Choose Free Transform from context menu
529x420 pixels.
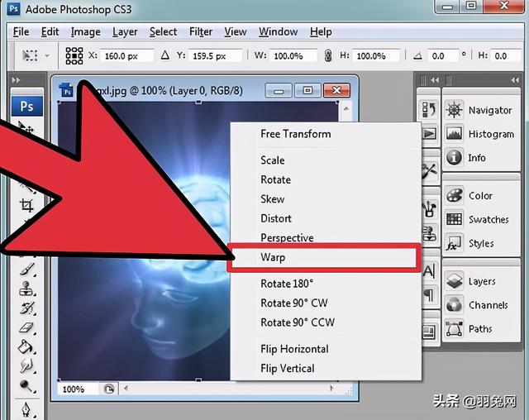[x=326, y=134]
